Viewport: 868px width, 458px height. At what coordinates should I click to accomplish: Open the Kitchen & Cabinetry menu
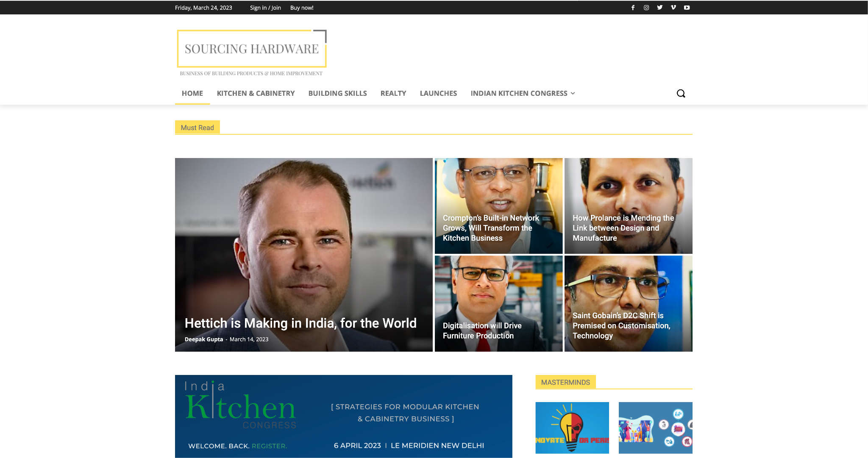256,93
